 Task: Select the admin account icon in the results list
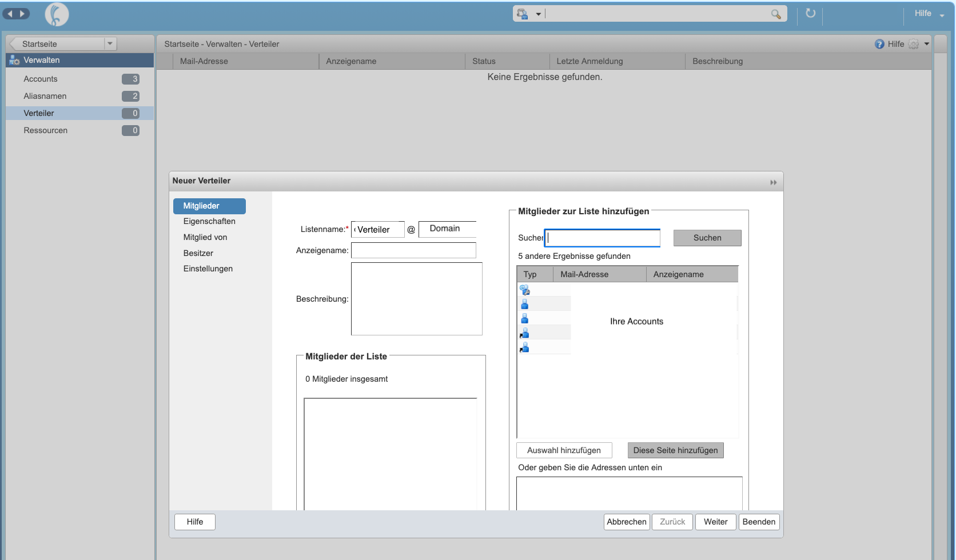525,290
